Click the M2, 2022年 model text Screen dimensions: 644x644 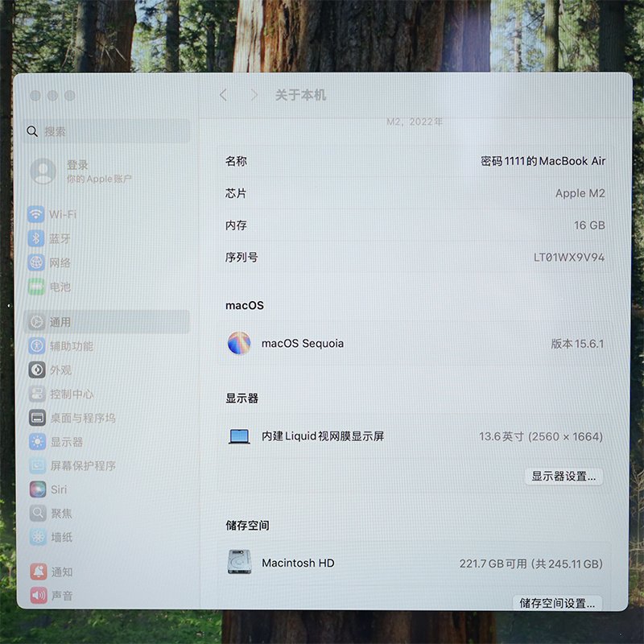click(415, 122)
